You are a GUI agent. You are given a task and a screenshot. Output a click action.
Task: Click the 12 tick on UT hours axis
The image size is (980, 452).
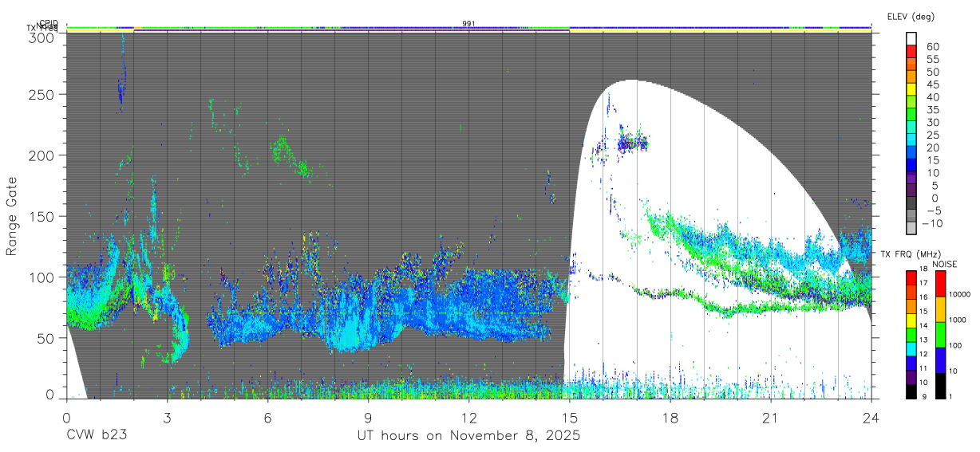tap(468, 418)
